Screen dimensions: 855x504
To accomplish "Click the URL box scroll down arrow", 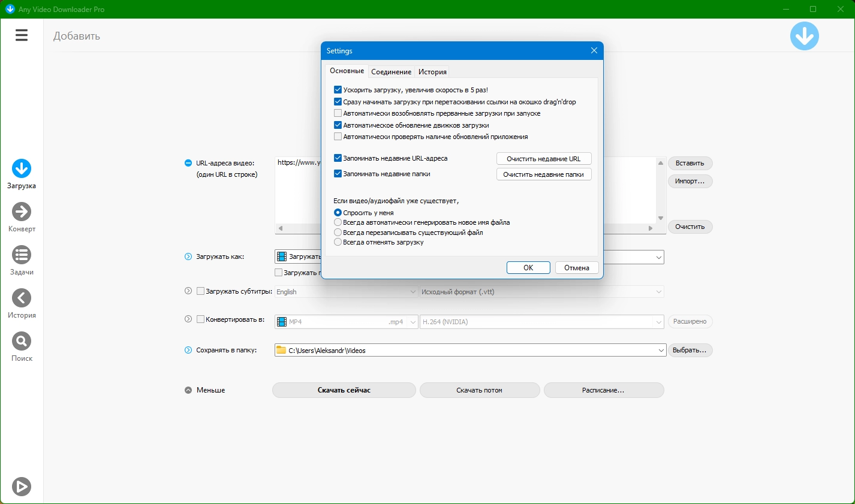I will (661, 218).
